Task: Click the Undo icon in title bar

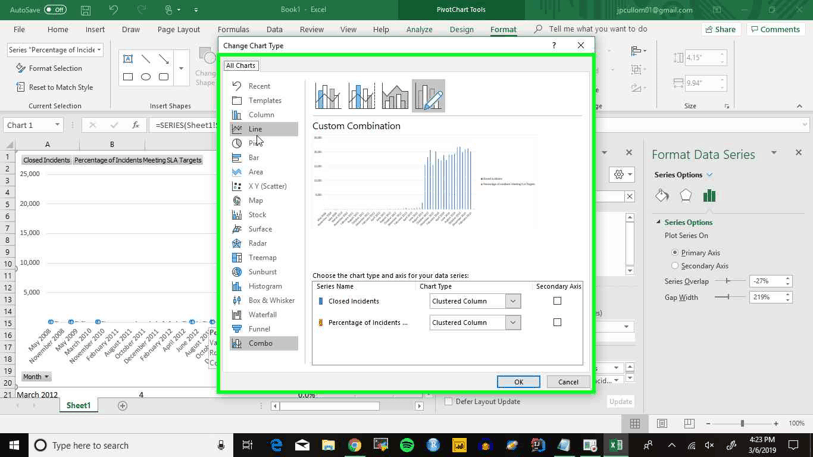Action: pos(113,10)
